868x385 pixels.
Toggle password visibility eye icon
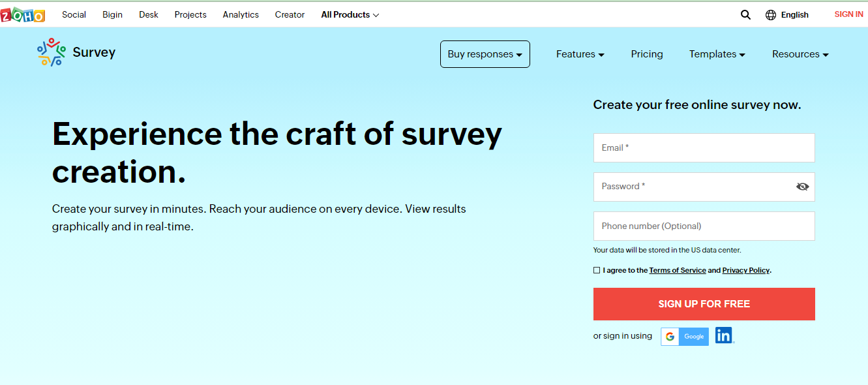coord(802,187)
